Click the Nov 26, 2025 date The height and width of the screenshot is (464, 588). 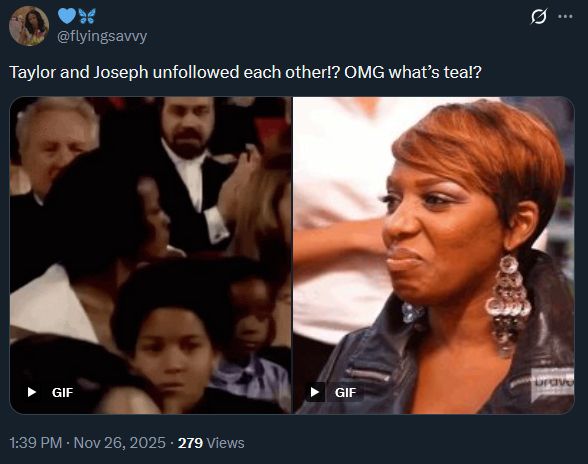[120, 443]
